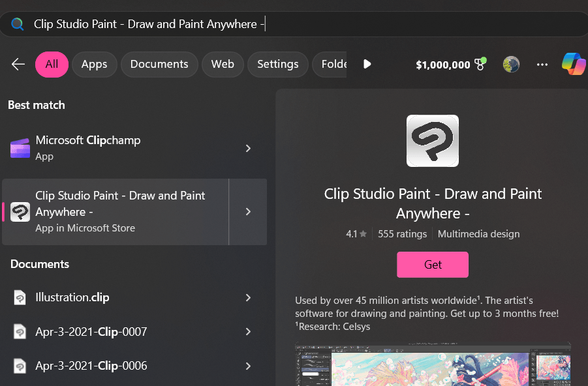Expand Microsoft Clipchamp result details
The height and width of the screenshot is (386, 588).
pyautogui.click(x=248, y=149)
